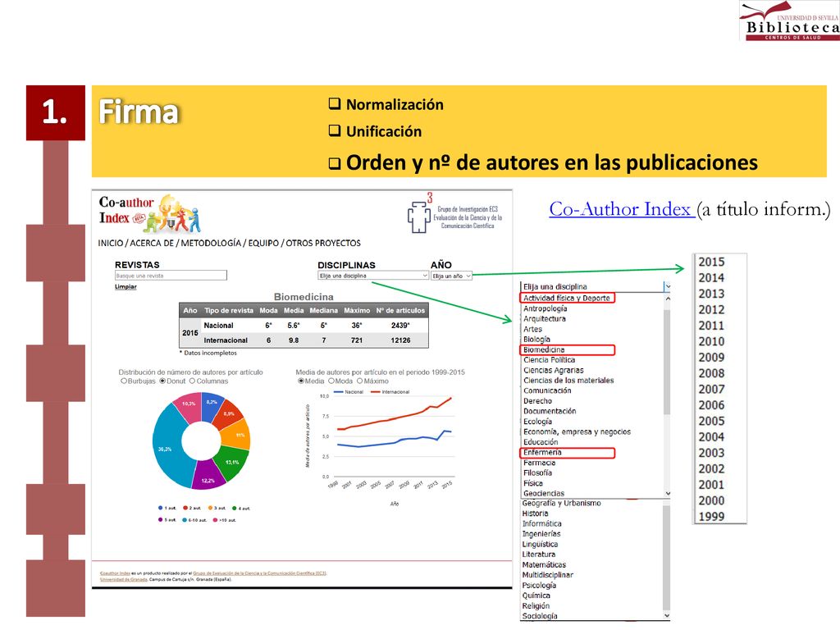This screenshot has width=840, height=630.
Task: Click the Unificación checkbox bullet
Action: pyautogui.click(x=335, y=130)
